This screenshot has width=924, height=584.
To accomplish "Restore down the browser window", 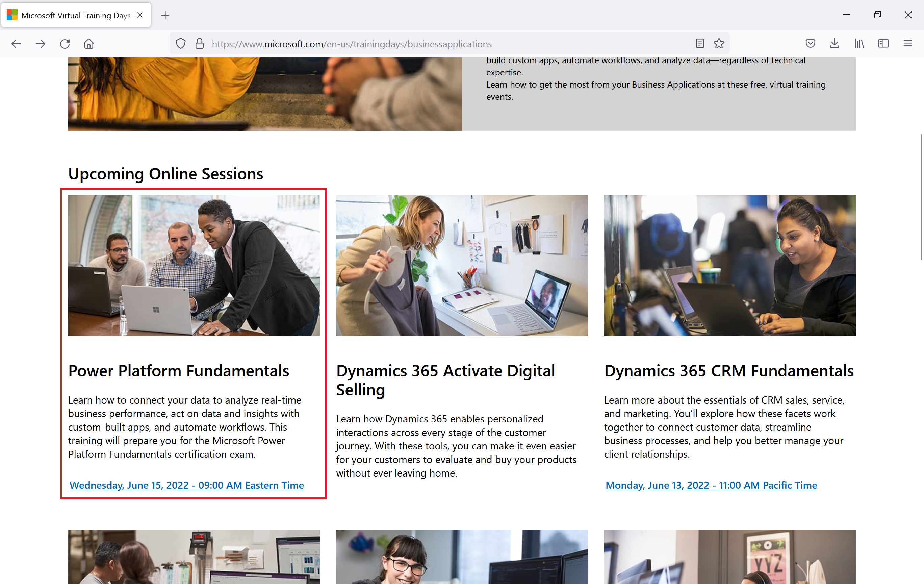I will pyautogui.click(x=877, y=15).
